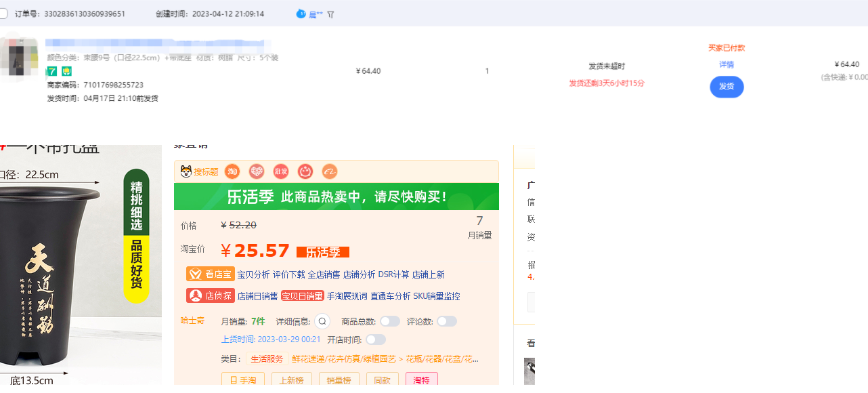Click the green 7-day return badge icon

click(x=52, y=71)
